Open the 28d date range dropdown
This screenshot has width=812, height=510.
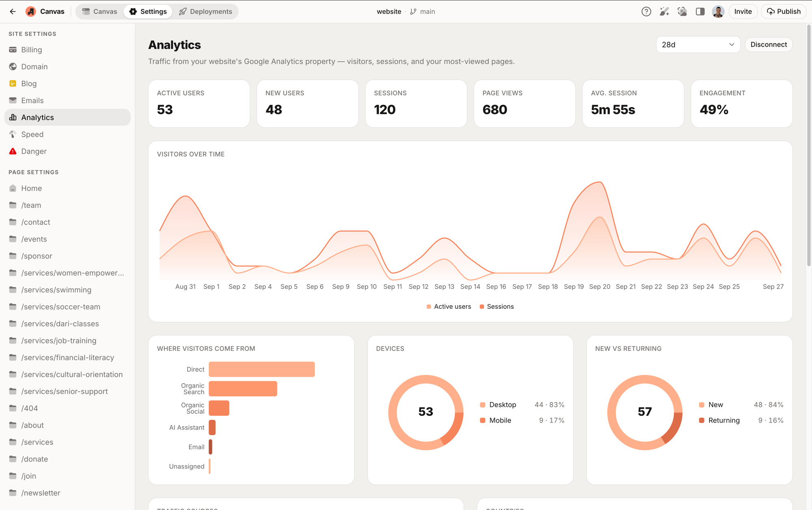(x=698, y=45)
